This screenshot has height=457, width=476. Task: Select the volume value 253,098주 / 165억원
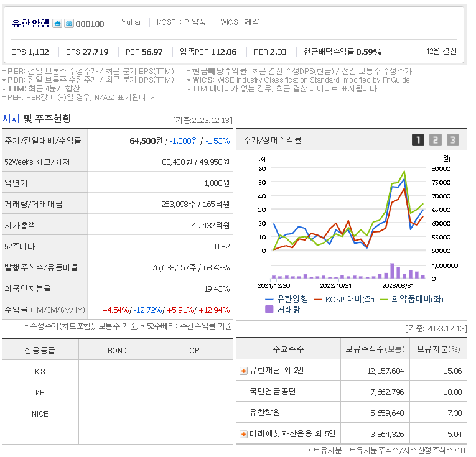[x=195, y=205]
